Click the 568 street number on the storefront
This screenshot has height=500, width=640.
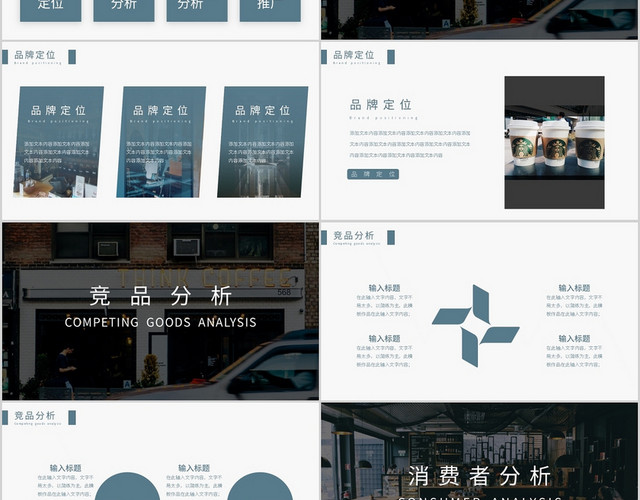coord(284,292)
